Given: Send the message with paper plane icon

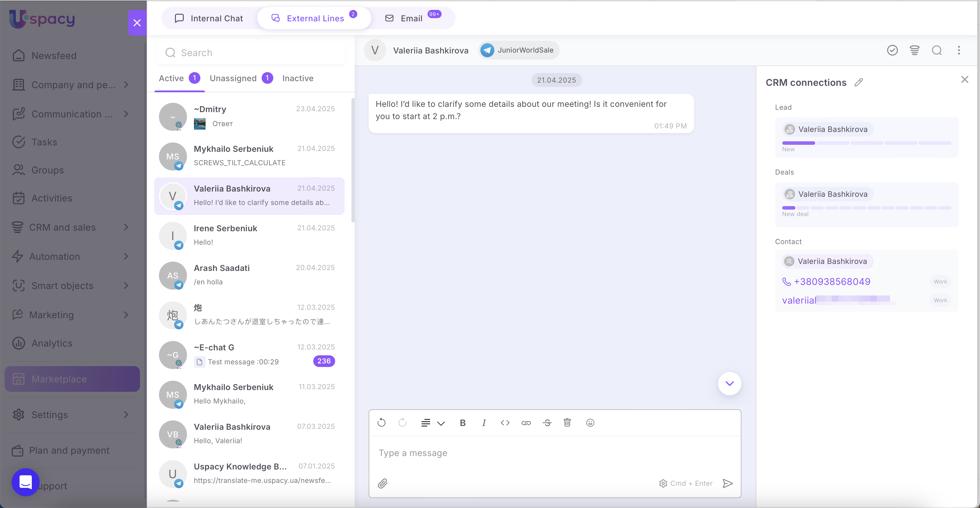Looking at the screenshot, I should coord(727,483).
